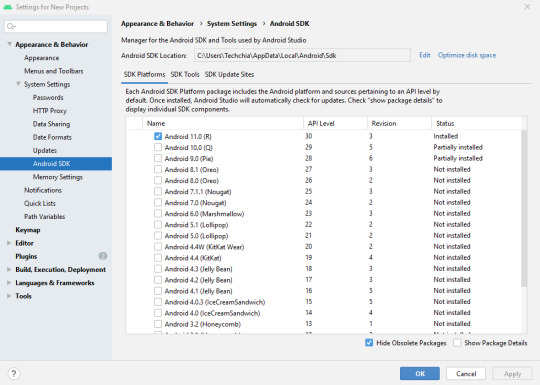Expand the Tools tree arrow

pos(9,296)
